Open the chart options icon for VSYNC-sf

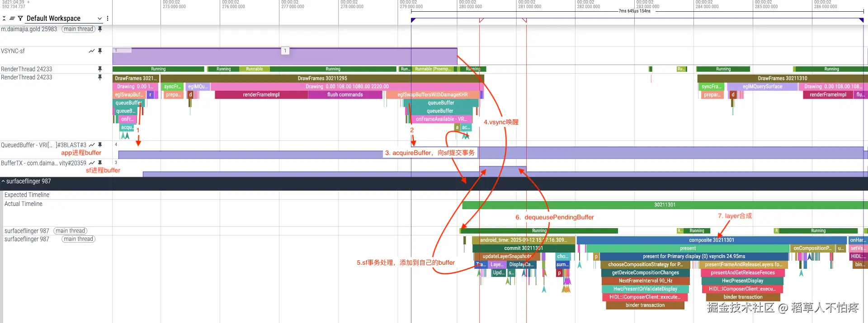coord(92,51)
